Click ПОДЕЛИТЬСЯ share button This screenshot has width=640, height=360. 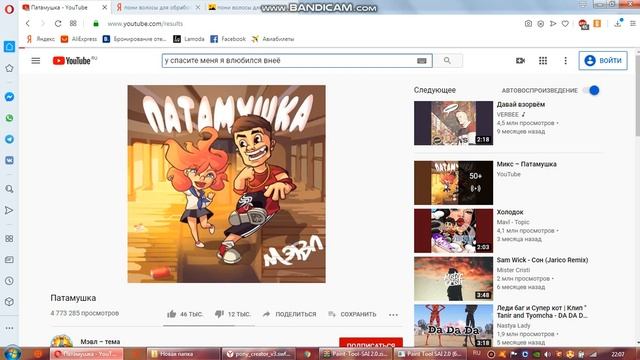pyautogui.click(x=290, y=314)
